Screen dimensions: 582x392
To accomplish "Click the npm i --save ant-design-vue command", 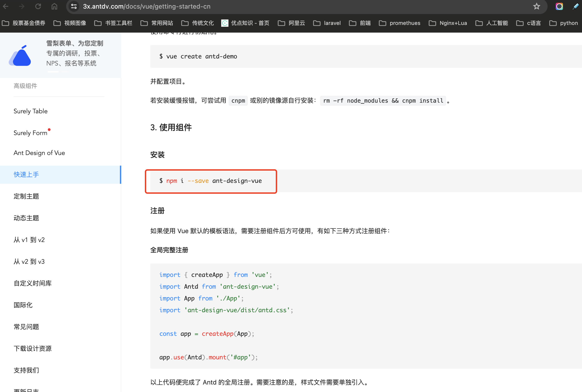I will (x=211, y=181).
